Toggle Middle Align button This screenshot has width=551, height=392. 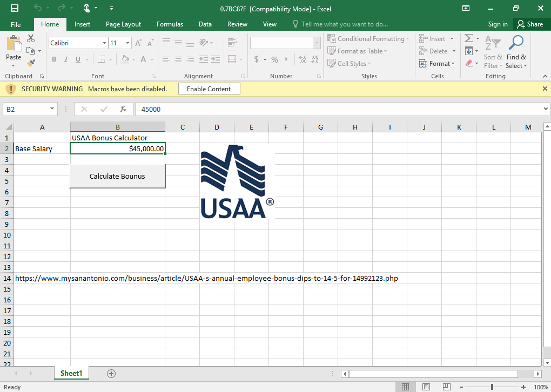178,43
